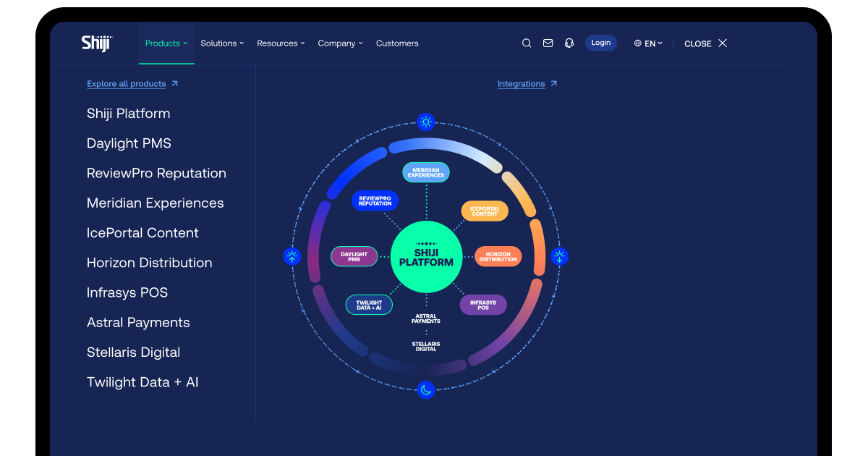Click Stellaris Digital label in diagram

tap(426, 346)
